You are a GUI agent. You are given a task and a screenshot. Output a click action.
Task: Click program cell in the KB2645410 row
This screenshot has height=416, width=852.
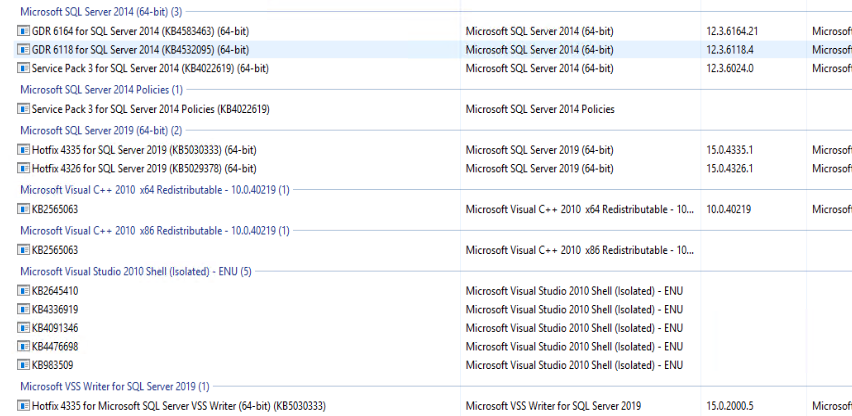coord(574,291)
